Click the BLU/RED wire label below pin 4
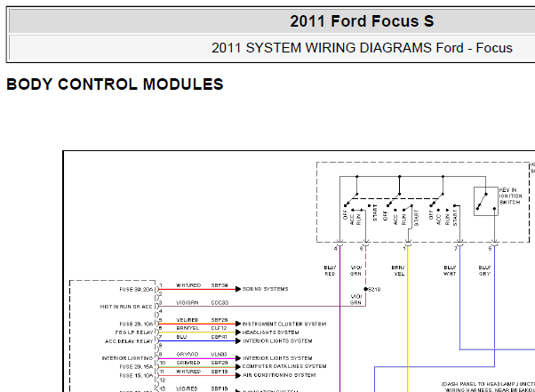The image size is (535, 392). point(330,270)
